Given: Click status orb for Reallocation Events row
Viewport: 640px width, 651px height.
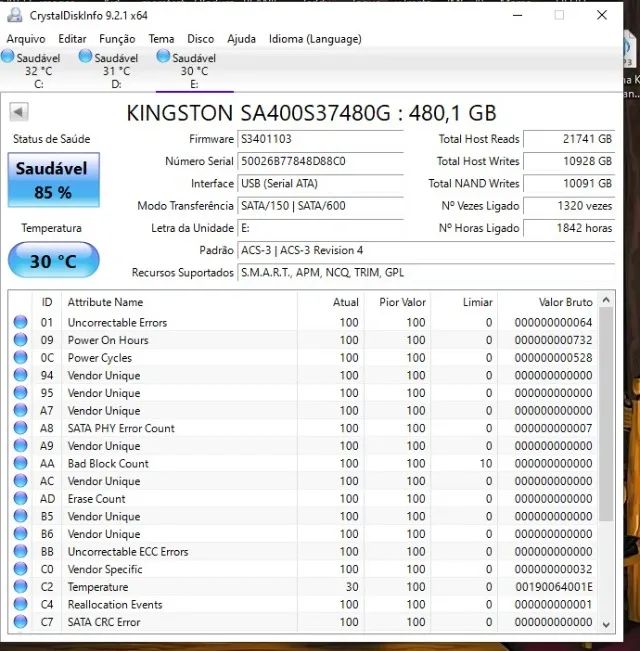Looking at the screenshot, I should coord(20,604).
